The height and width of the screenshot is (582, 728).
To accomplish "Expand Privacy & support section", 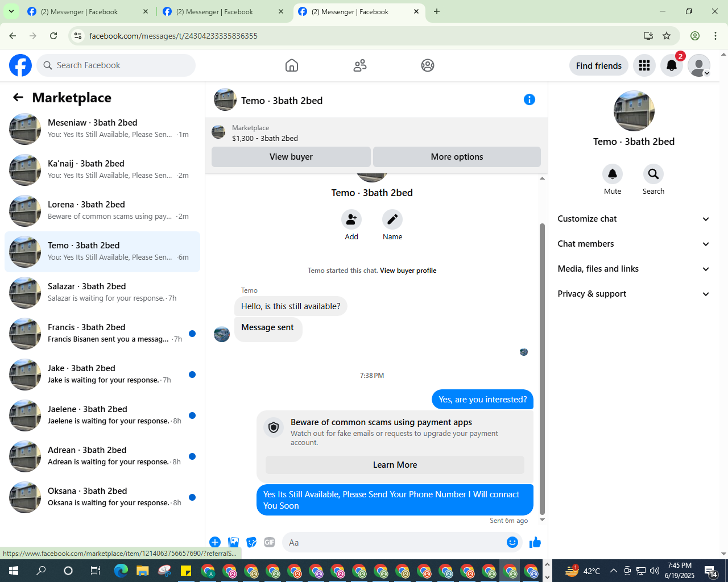I will pos(634,294).
